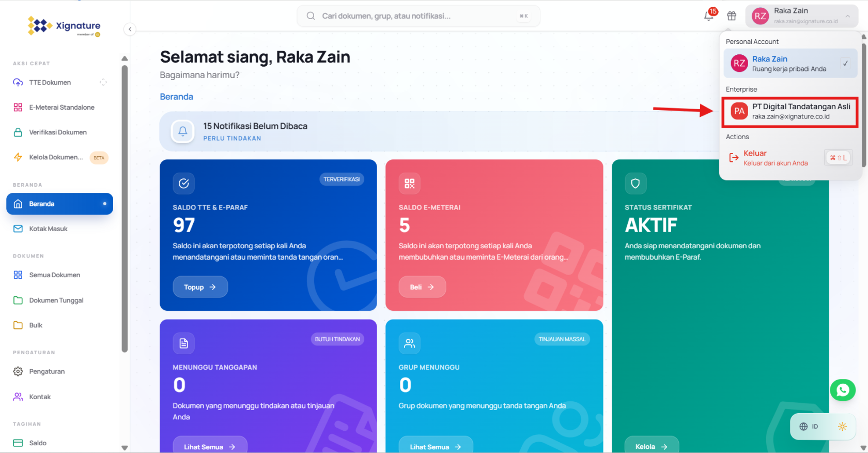The image size is (868, 453).
Task: Click the QR icon on E-Meterai card
Action: (410, 184)
